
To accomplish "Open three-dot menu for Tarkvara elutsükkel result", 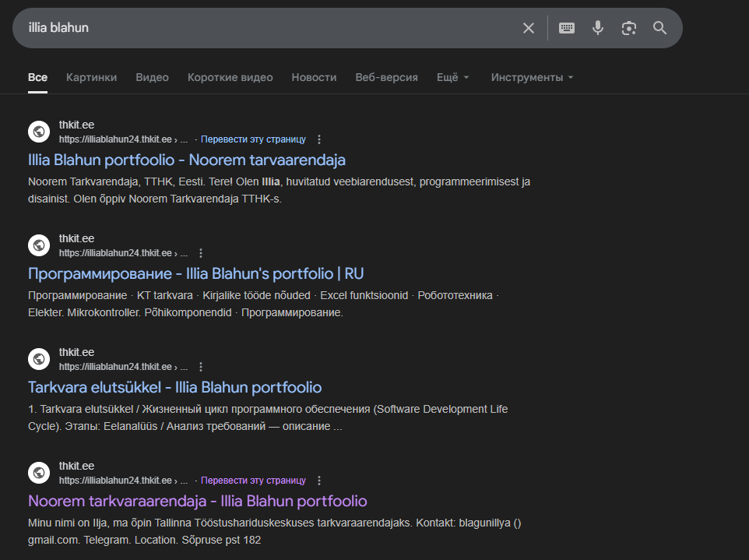I will point(201,367).
